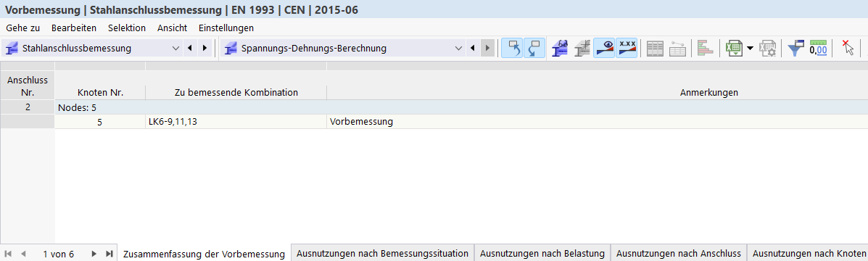The height and width of the screenshot is (261, 868).
Task: Go to previous table tab page
Action: pos(23,253)
